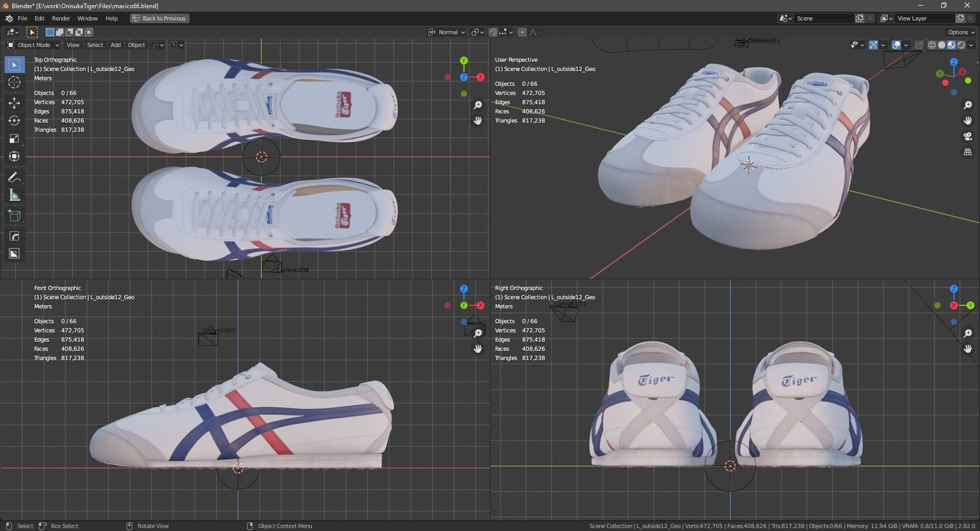Activate the Scale tool

pos(14,138)
